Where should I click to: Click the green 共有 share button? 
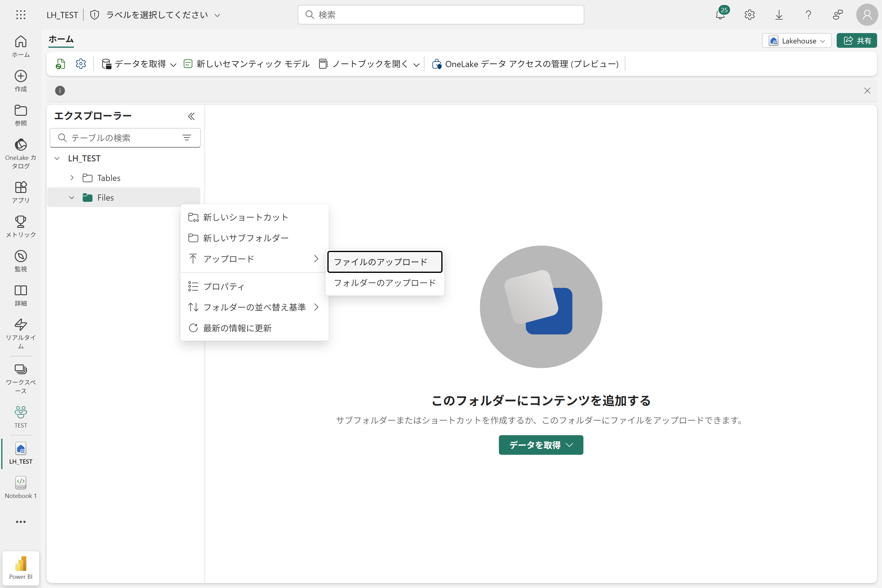(857, 41)
